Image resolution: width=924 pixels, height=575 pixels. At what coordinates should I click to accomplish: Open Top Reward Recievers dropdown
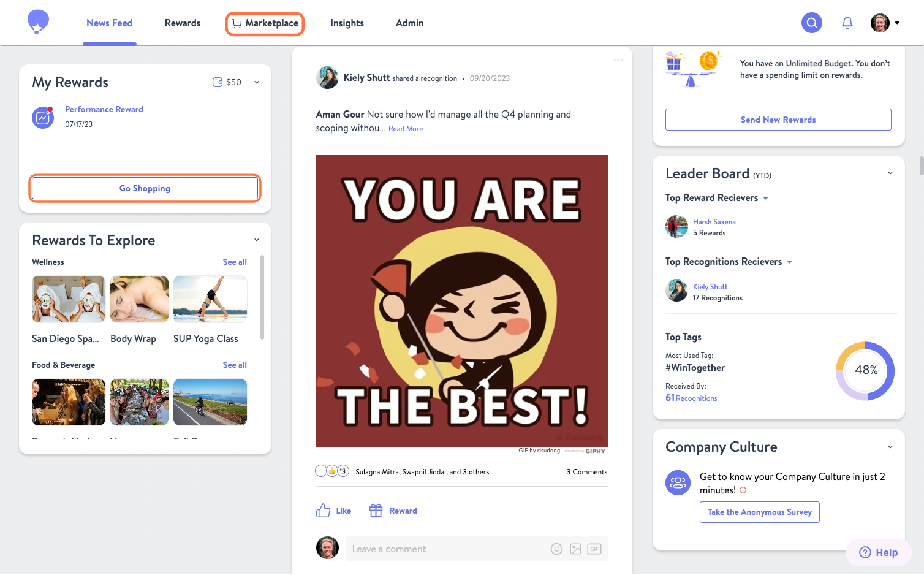click(x=766, y=198)
